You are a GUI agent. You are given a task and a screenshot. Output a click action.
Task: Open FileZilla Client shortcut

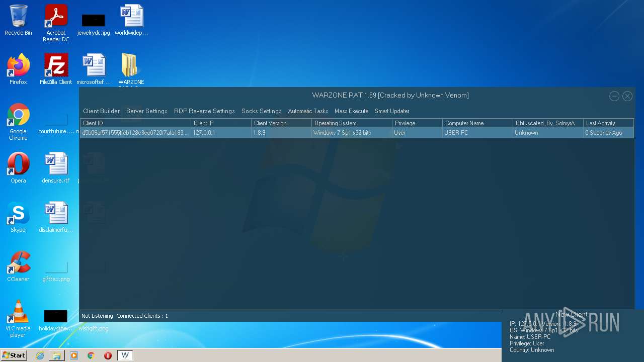56,69
